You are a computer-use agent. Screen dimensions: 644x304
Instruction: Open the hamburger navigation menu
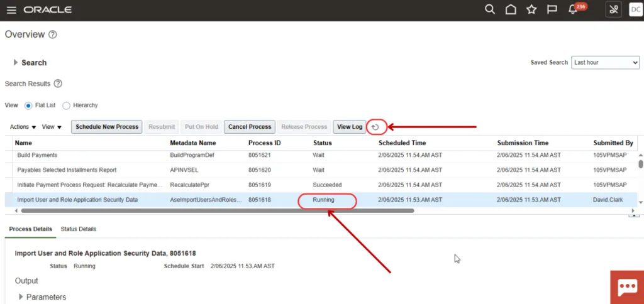coord(11,10)
